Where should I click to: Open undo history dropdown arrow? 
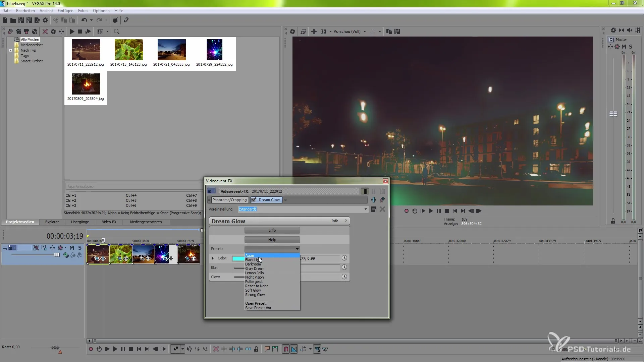point(91,20)
